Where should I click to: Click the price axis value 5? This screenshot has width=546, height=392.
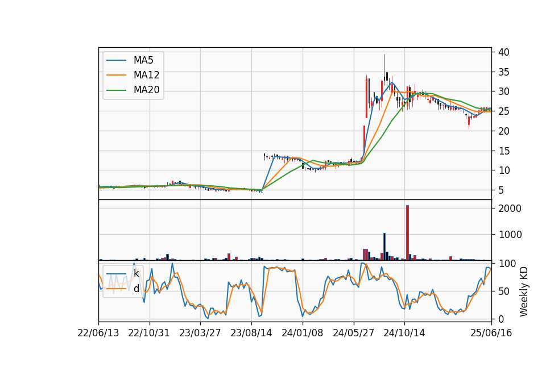(501, 190)
